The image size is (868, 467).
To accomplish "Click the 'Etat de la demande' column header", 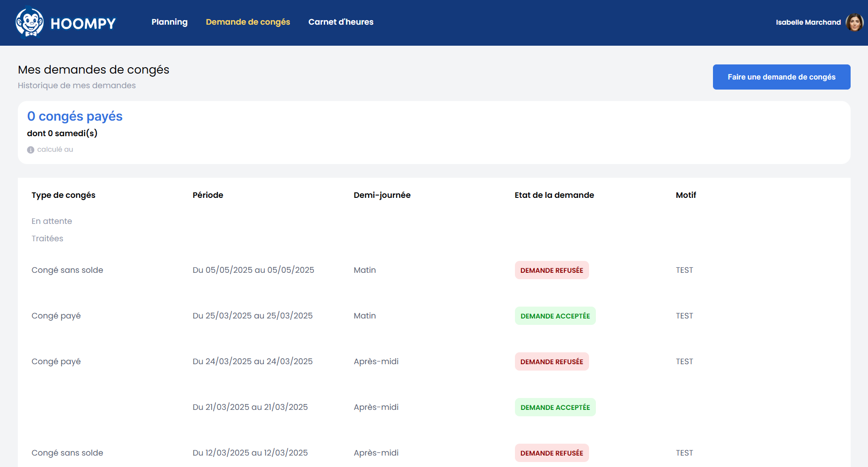I will click(x=554, y=195).
